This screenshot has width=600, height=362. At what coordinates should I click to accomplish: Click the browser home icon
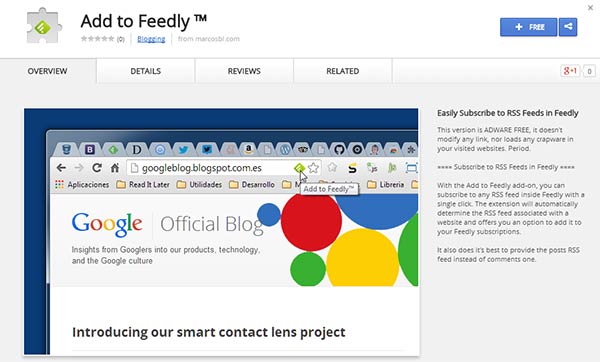(x=114, y=168)
